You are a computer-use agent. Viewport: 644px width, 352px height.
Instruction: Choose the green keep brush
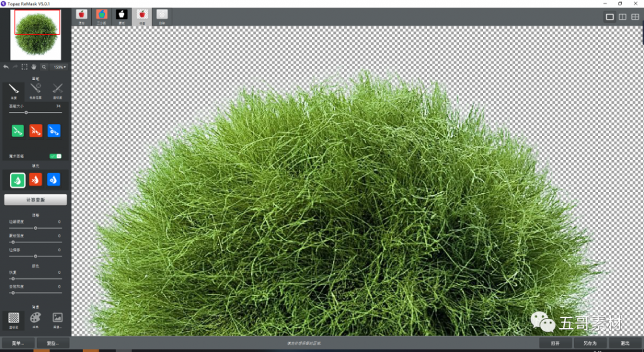(18, 131)
